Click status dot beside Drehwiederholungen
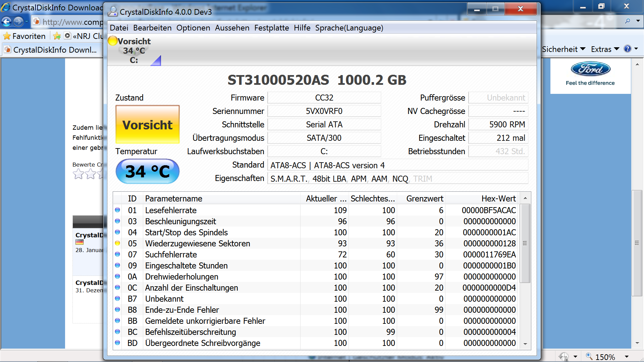Viewport: 644px width, 362px height. [x=117, y=277]
